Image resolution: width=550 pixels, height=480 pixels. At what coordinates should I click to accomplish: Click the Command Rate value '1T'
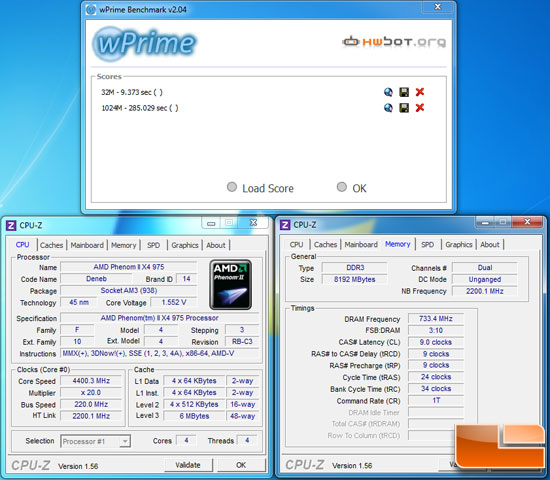tap(436, 400)
